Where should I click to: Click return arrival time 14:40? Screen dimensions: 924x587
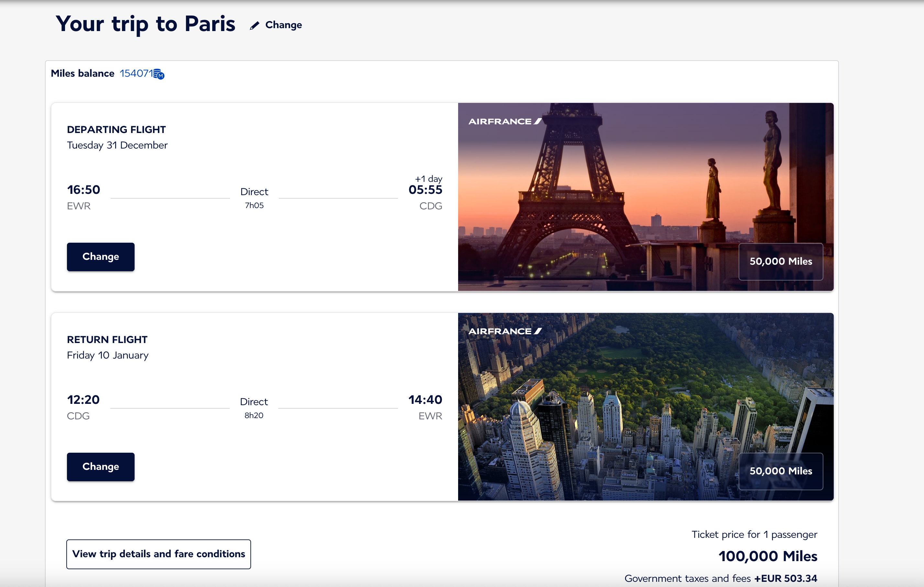point(425,400)
